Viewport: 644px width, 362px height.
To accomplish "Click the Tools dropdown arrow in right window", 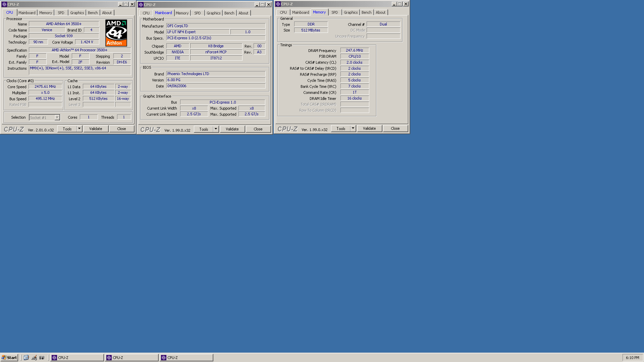I will (352, 129).
